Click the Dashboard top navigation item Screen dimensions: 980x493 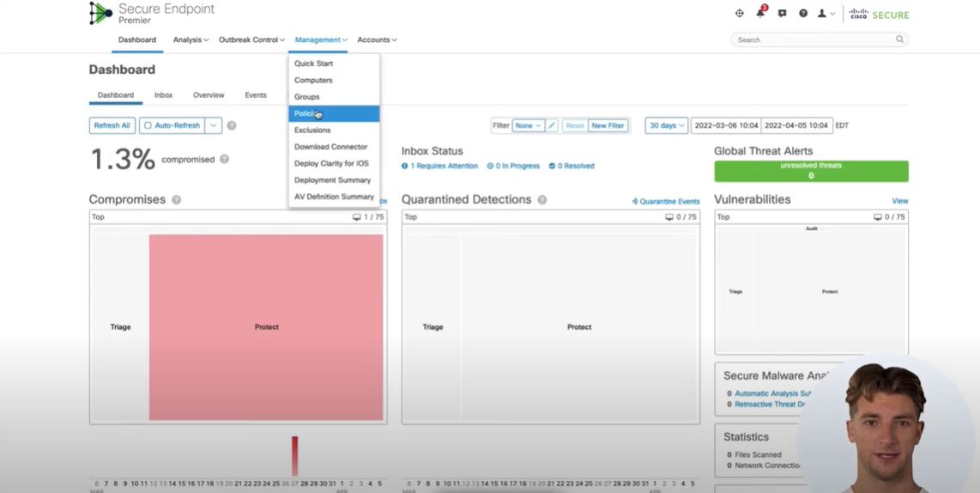coord(137,40)
